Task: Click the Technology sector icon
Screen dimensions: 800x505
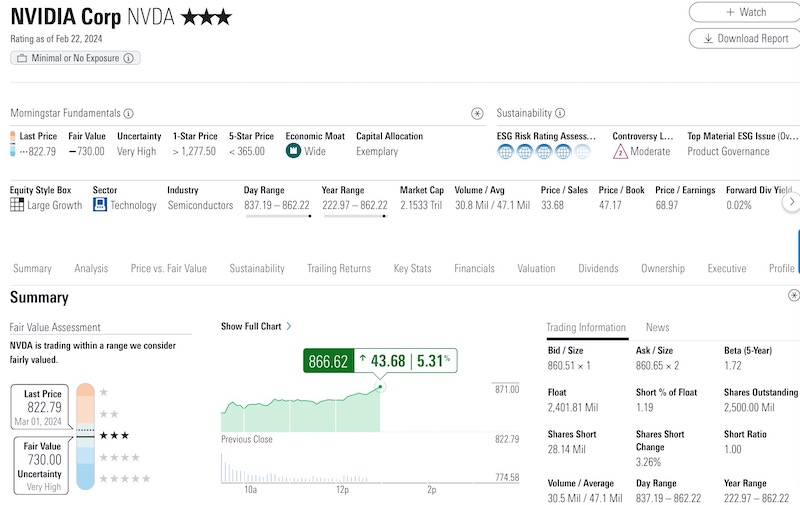Action: [x=100, y=205]
